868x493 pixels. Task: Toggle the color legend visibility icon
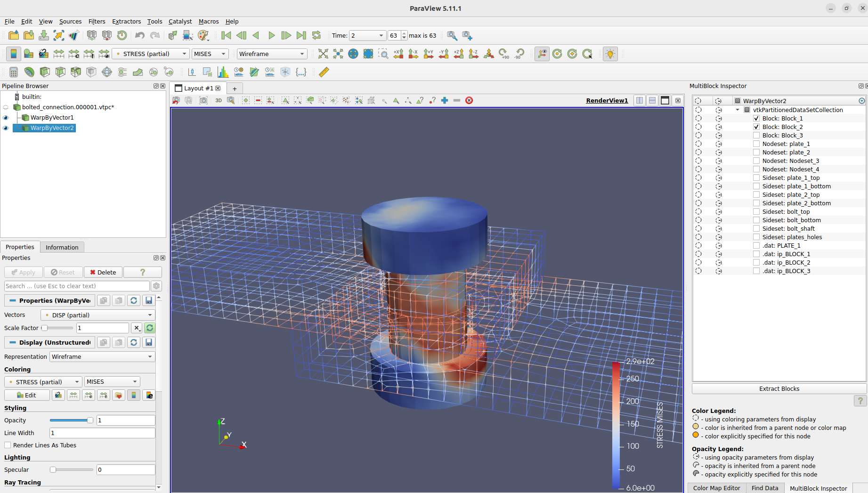(13, 54)
